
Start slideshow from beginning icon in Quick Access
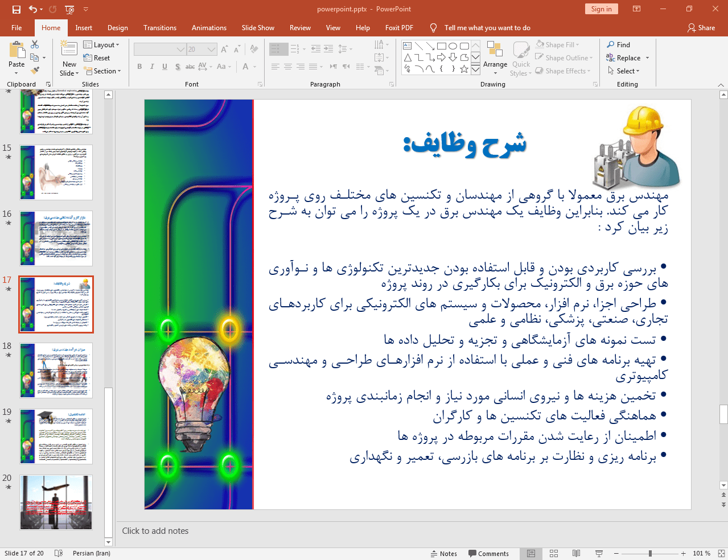tap(69, 9)
